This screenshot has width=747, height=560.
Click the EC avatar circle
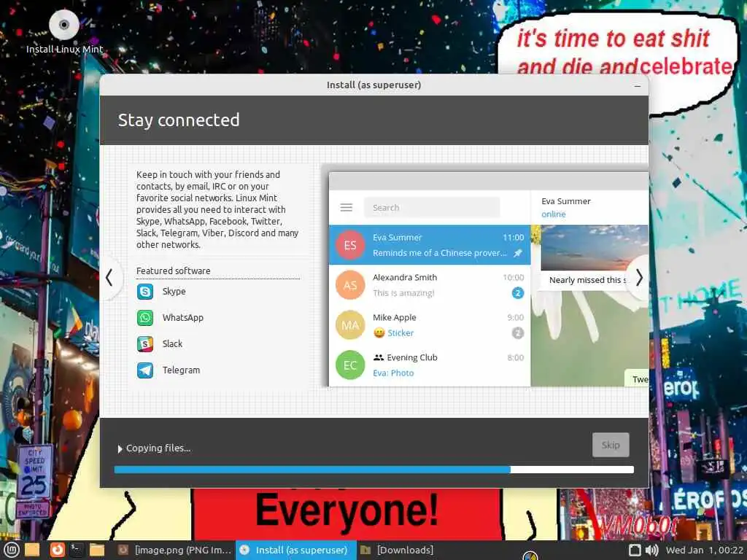point(350,365)
